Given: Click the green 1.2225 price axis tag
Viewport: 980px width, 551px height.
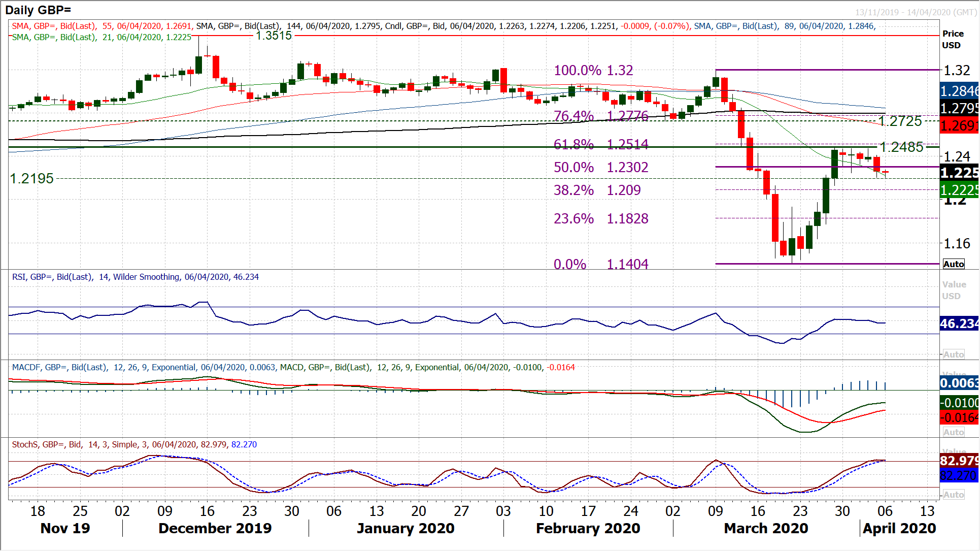Looking at the screenshot, I should pyautogui.click(x=959, y=190).
